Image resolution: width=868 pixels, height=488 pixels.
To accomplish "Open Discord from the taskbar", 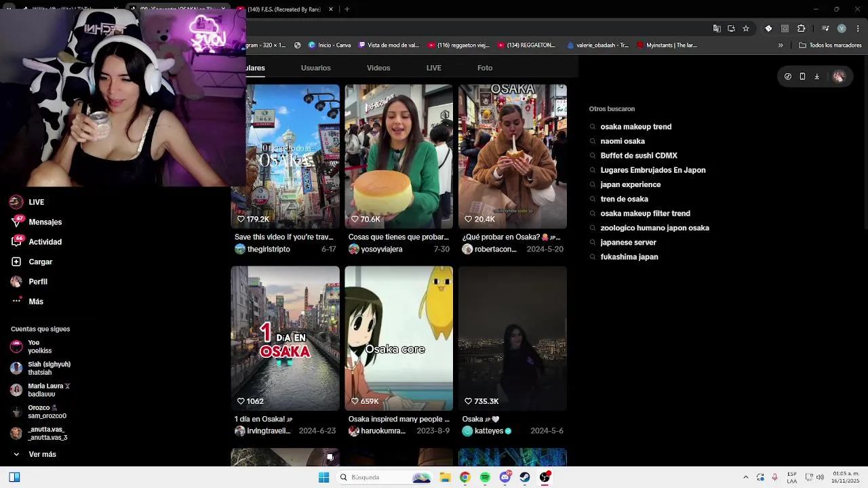I will pos(505,477).
